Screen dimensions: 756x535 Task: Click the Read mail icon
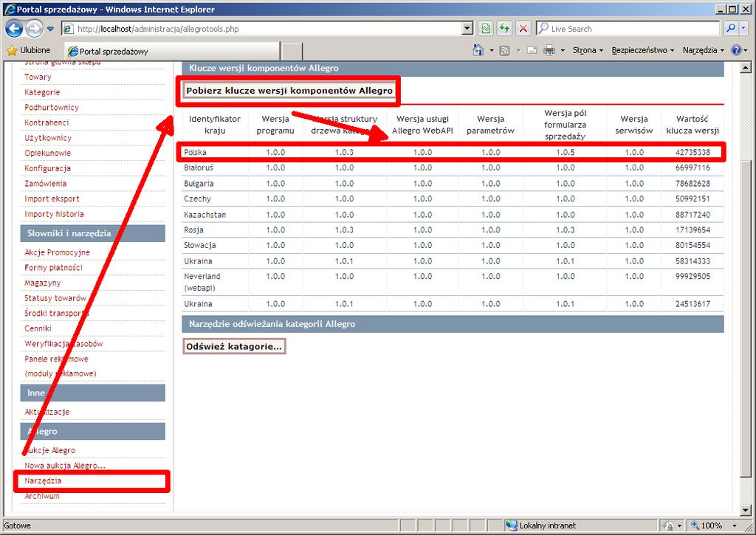pos(532,50)
